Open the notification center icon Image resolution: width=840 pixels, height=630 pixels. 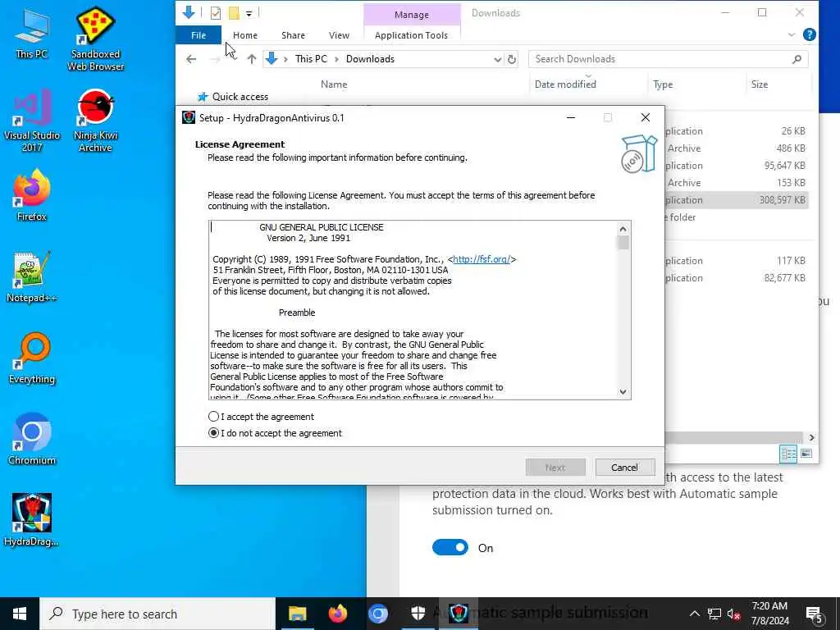[x=814, y=614]
